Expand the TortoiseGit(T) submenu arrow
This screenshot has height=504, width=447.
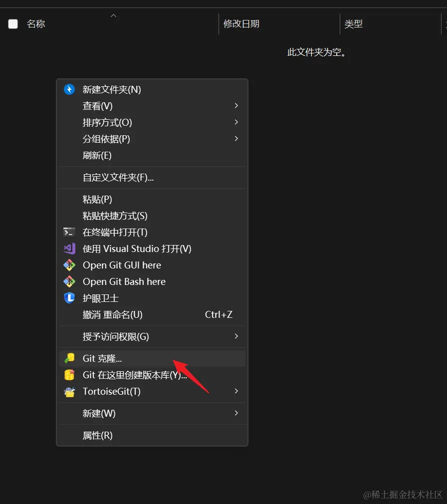pyautogui.click(x=236, y=391)
